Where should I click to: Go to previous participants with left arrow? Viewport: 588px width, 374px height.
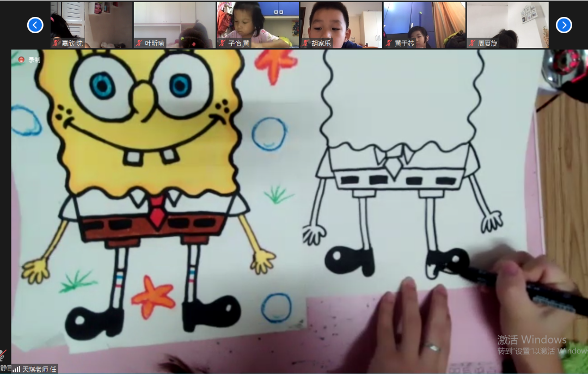(x=35, y=25)
